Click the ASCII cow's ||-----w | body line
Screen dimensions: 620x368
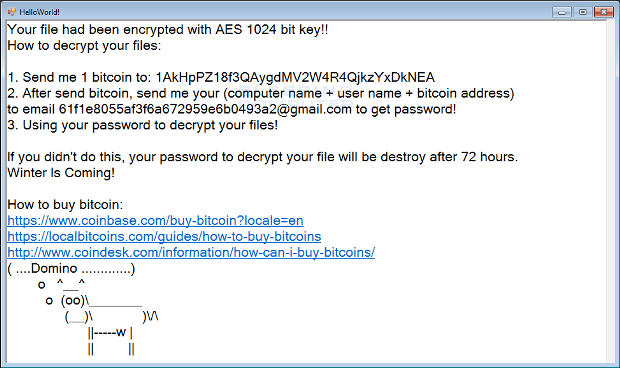tap(110, 333)
